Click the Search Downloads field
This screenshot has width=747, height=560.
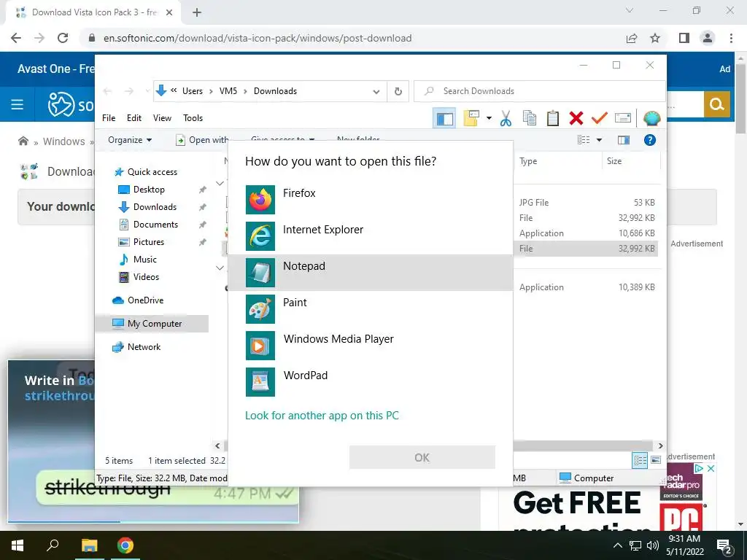(540, 91)
